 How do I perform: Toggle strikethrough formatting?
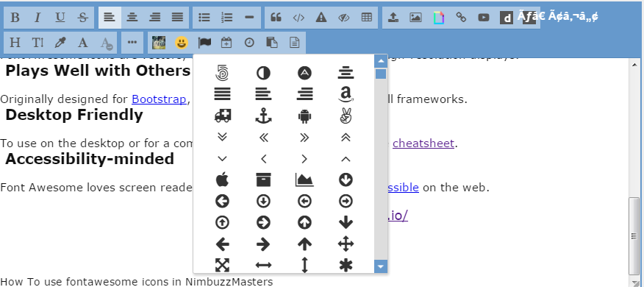tap(83, 18)
